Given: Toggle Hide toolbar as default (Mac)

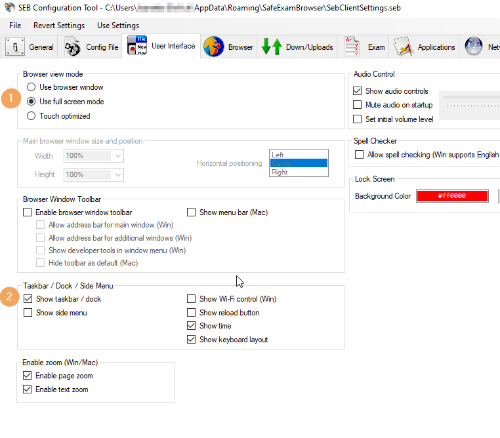Looking at the screenshot, I should tap(40, 263).
